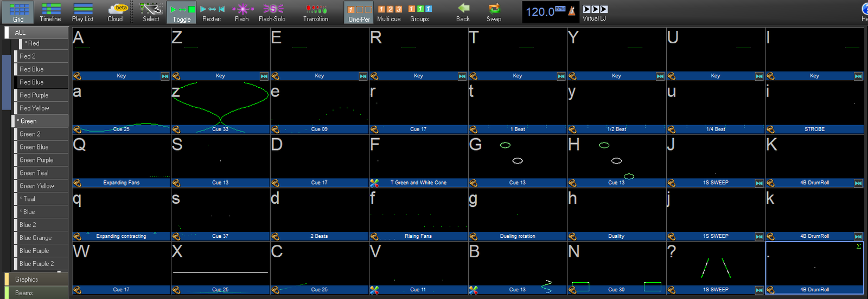Click the Swap icon

point(494,12)
